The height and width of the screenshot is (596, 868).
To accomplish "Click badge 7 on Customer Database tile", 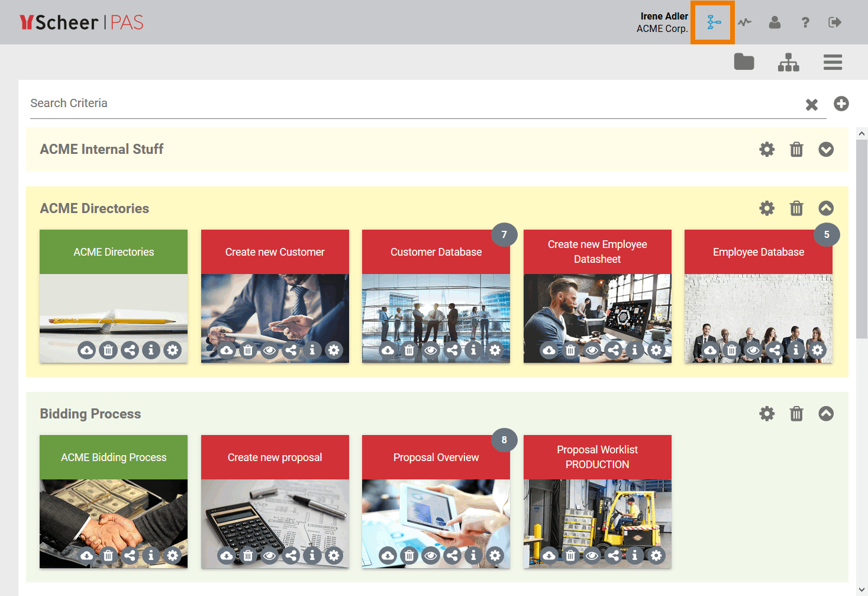I will click(504, 235).
